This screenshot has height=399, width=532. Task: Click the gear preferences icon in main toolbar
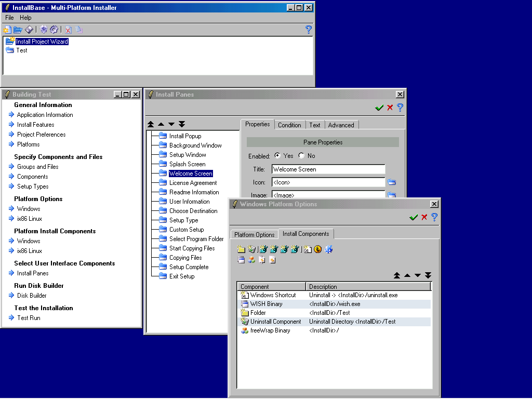pyautogui.click(x=54, y=30)
